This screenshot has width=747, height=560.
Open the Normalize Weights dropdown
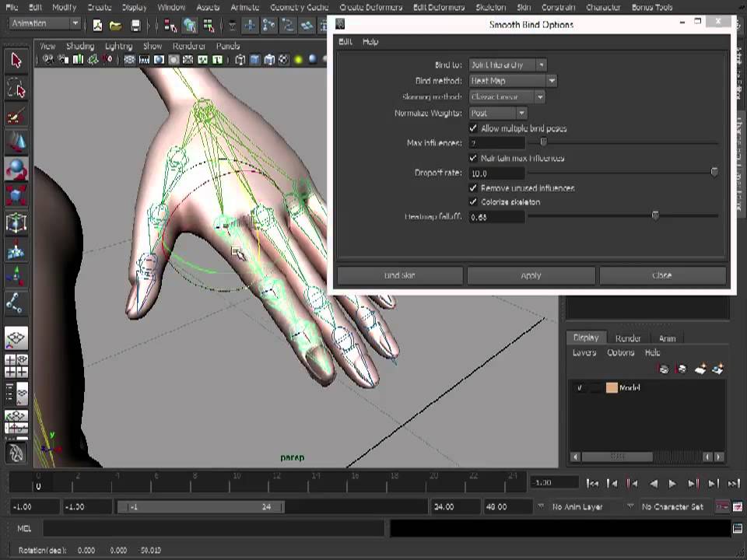point(498,114)
